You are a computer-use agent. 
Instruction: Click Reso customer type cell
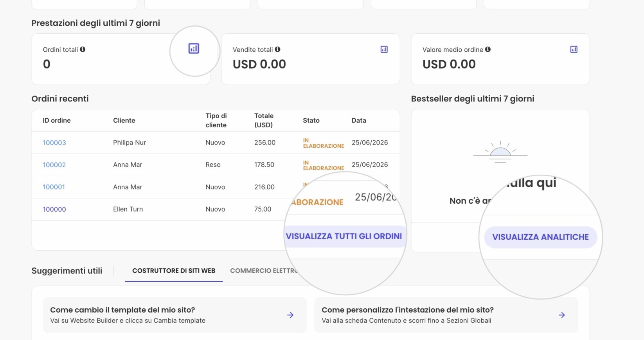[x=213, y=165]
